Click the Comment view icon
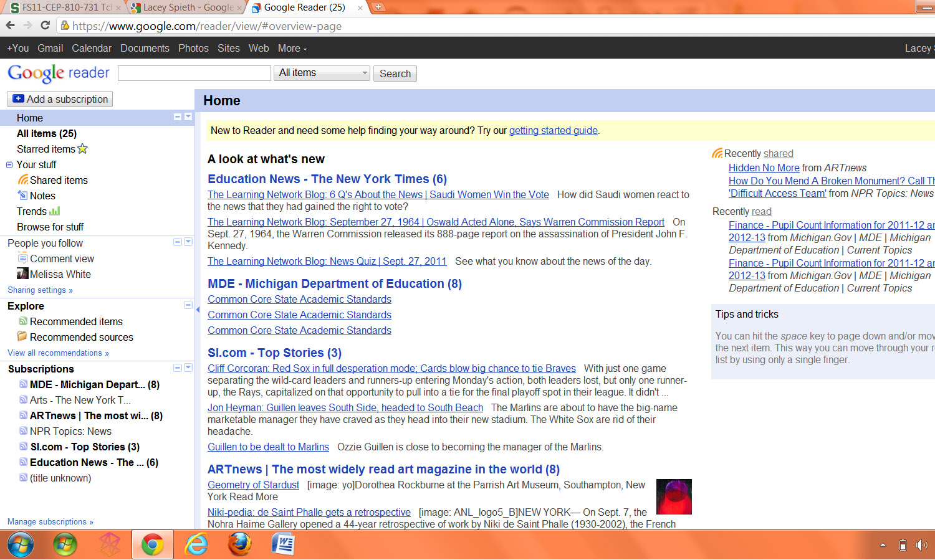Viewport: 935px width, 560px height. coord(23,259)
